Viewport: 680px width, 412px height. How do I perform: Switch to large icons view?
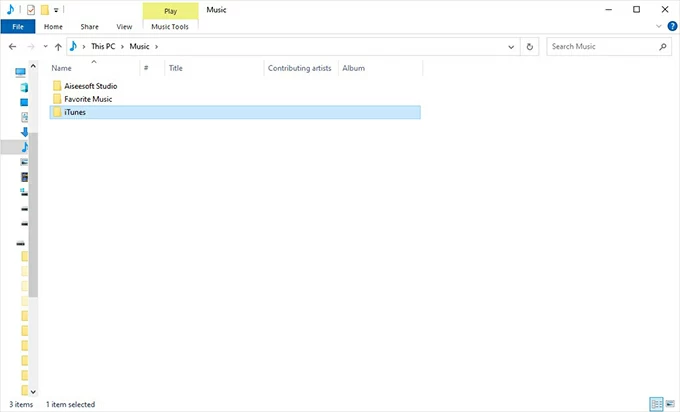click(x=669, y=404)
